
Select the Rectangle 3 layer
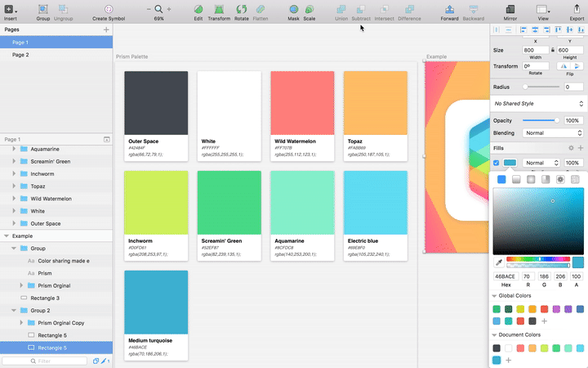tap(45, 298)
